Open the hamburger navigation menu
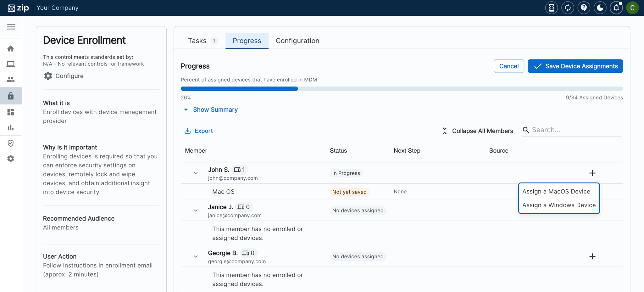The width and height of the screenshot is (644, 292). (11, 27)
